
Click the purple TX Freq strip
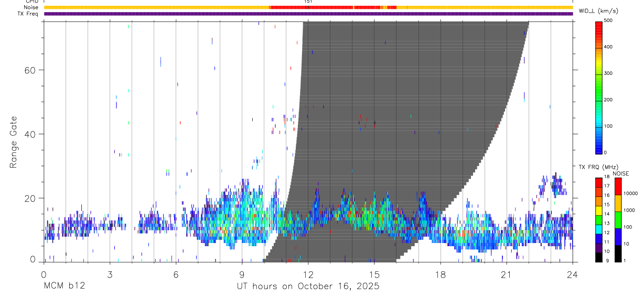(308, 14)
